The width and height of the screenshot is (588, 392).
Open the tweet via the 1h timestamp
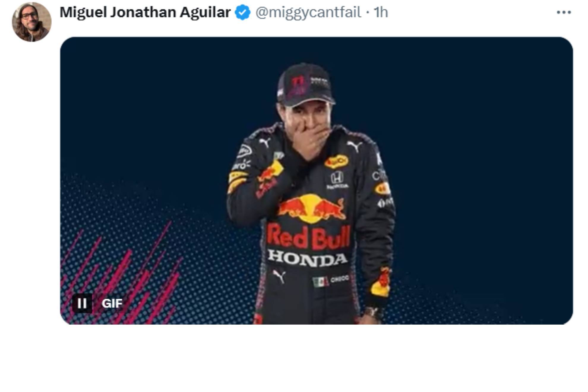[x=381, y=12]
